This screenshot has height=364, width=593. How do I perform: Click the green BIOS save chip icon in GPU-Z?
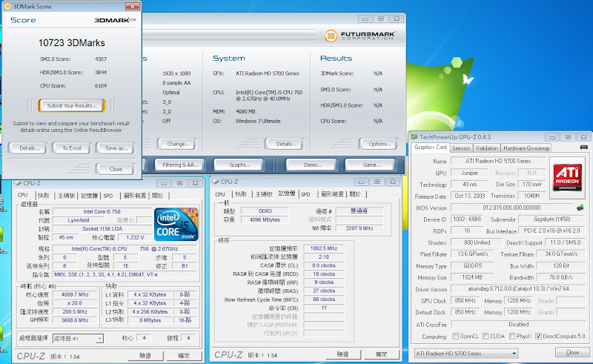point(580,208)
